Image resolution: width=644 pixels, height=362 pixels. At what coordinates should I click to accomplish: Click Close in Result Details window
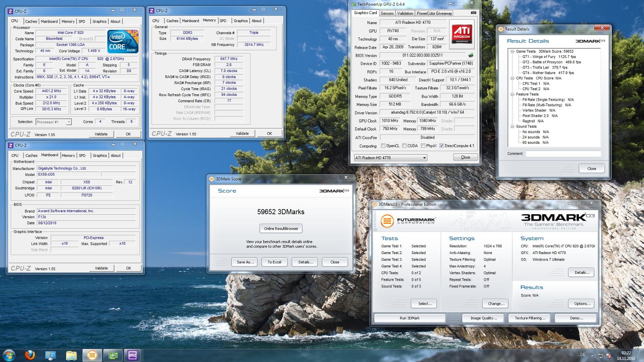point(592,168)
